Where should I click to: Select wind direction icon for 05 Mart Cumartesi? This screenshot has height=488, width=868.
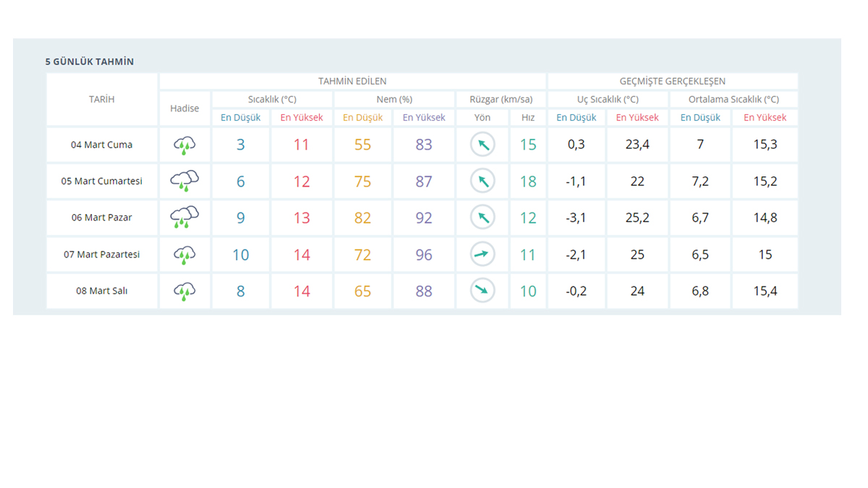(x=482, y=181)
